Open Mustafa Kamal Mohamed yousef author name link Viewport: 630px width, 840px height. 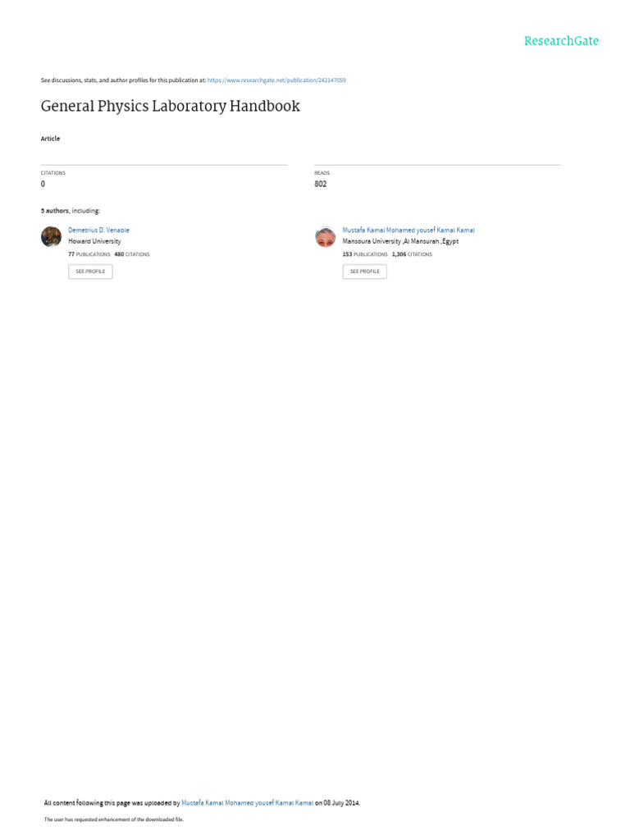tap(409, 230)
